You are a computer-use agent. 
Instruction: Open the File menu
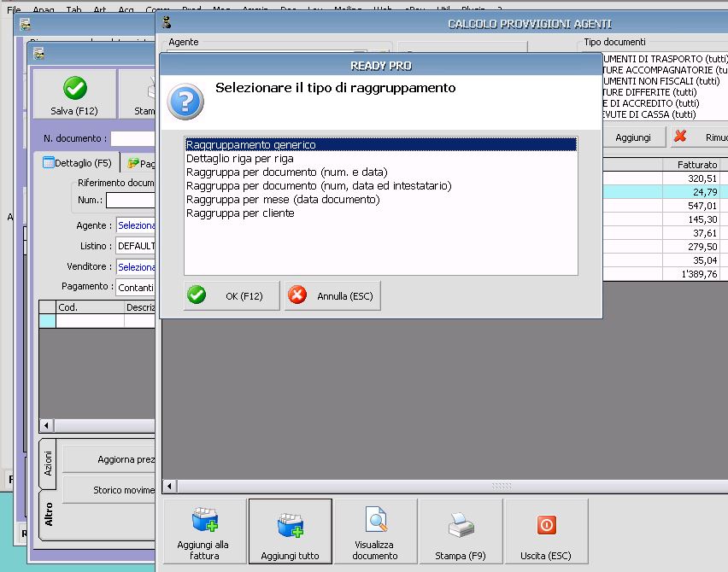point(14,9)
